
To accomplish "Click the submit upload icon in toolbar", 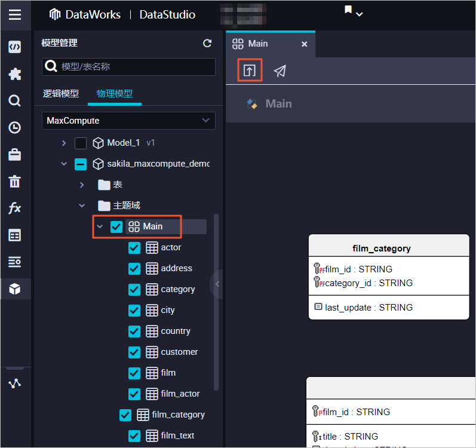I will [250, 70].
